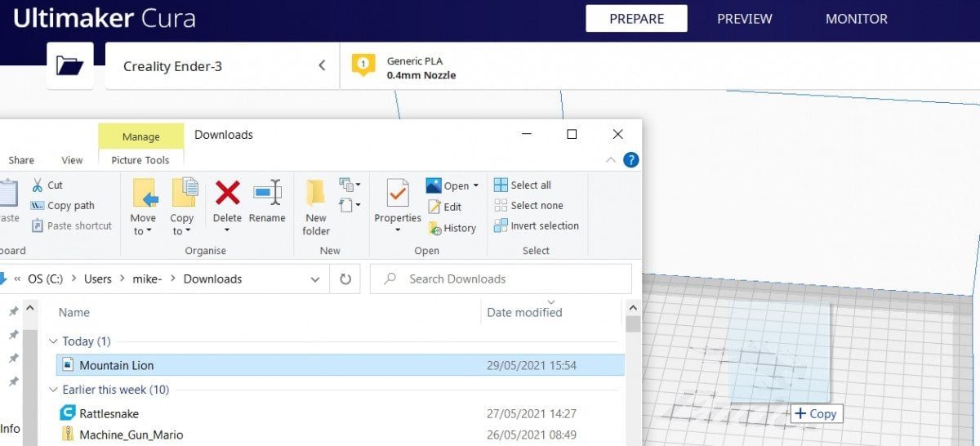Switch to PREPARE stage in Cura

tap(636, 19)
